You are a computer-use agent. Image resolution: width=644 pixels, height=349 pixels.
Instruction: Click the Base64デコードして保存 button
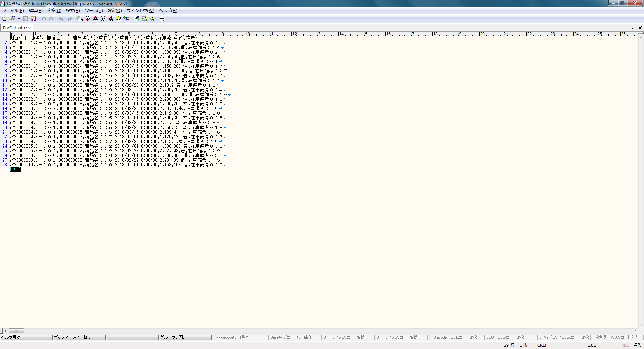(296, 337)
